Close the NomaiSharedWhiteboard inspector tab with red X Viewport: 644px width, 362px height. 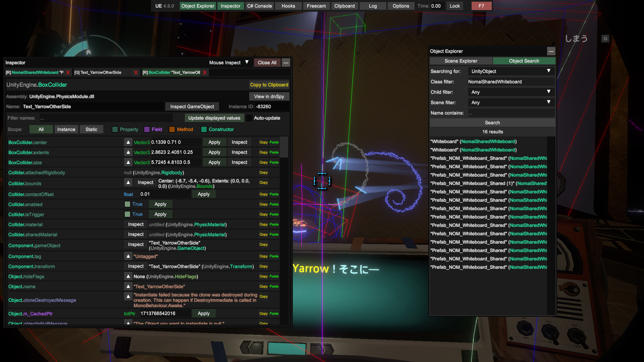68,72
